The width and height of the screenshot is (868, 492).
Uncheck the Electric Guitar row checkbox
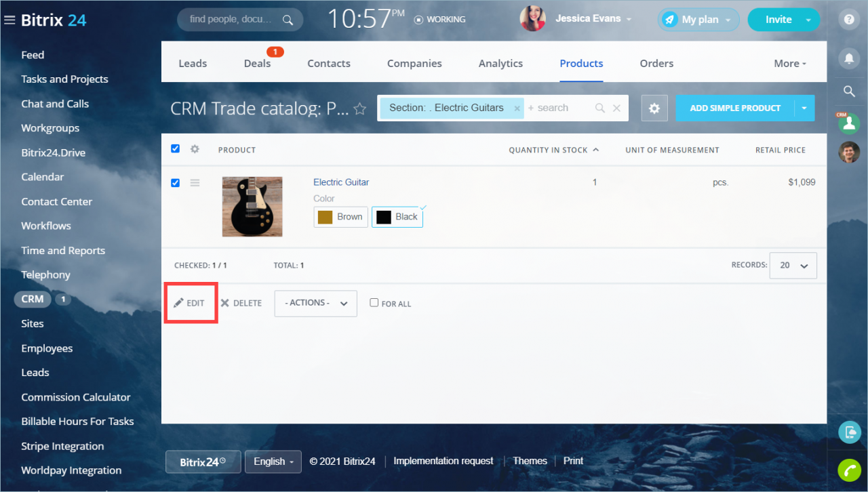(x=176, y=182)
